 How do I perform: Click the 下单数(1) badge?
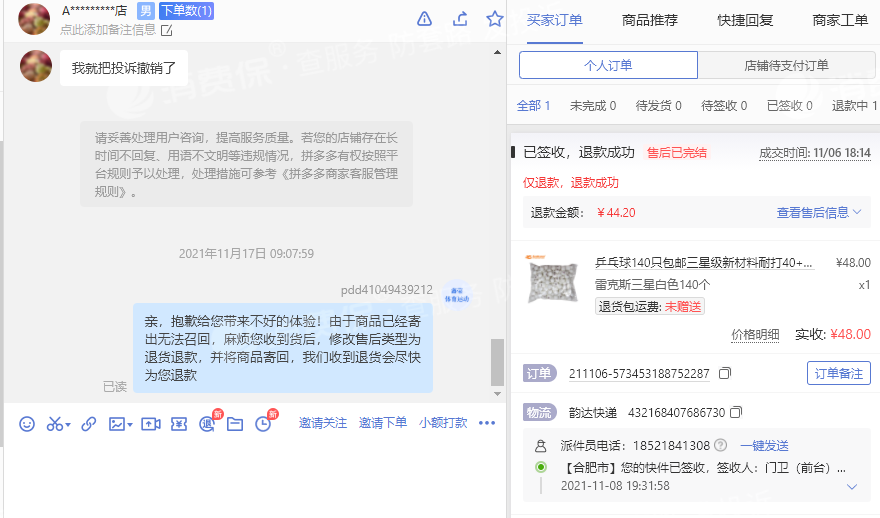(186, 11)
